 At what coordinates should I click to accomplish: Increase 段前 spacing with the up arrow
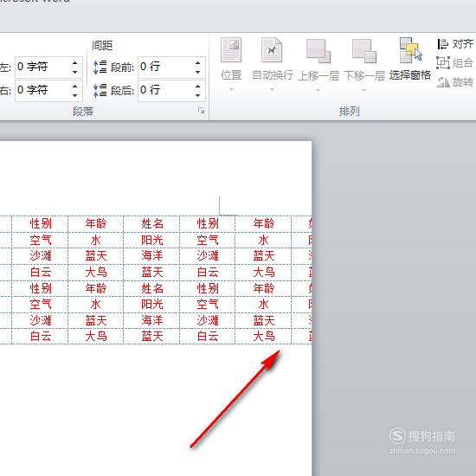click(x=197, y=62)
